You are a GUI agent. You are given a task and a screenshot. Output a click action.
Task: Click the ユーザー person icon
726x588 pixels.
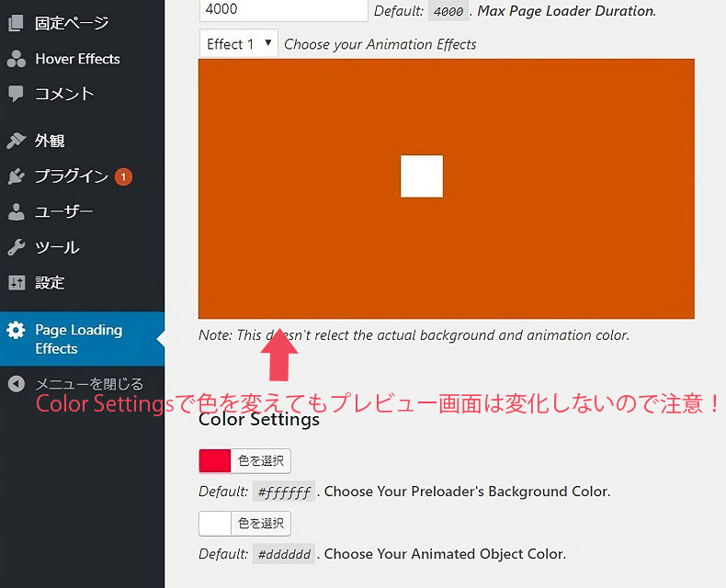click(17, 211)
